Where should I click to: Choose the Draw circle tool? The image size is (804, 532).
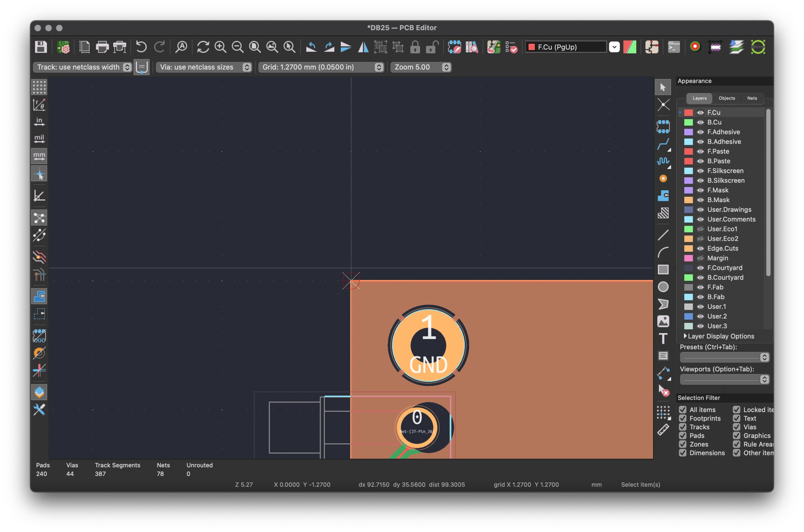(x=663, y=287)
